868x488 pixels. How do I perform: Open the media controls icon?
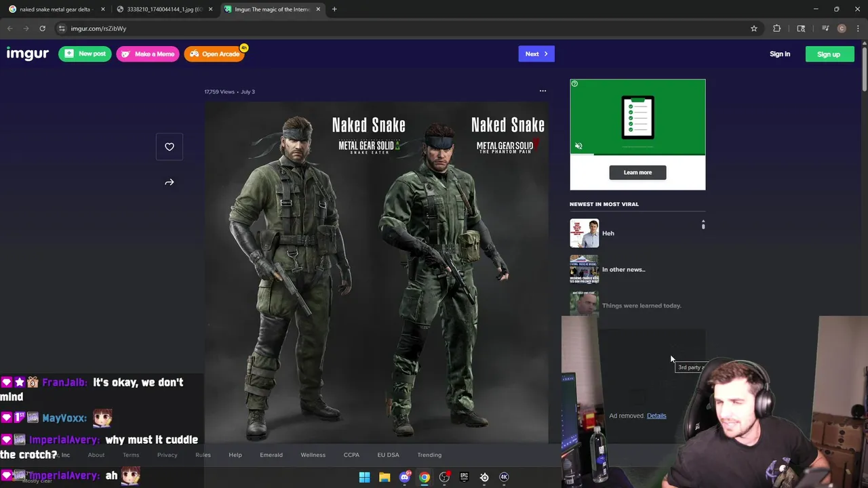point(825,28)
